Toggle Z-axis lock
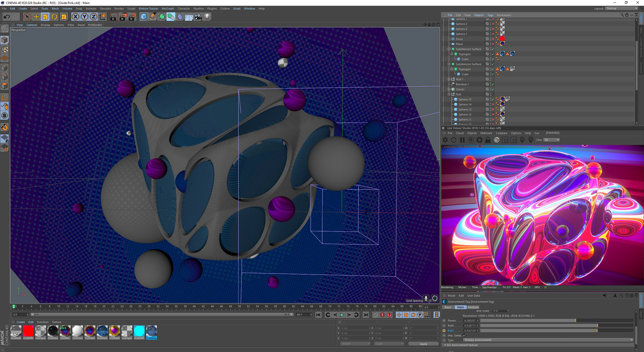The width and height of the screenshot is (644, 352). point(94,16)
